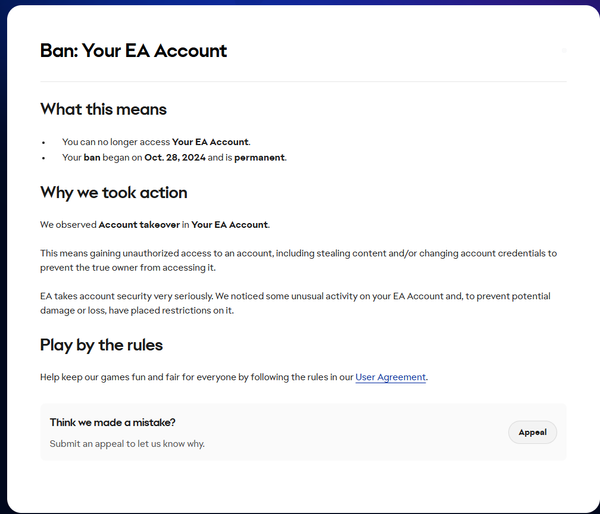Click the bold "Account takeover" text
The width and height of the screenshot is (600, 514).
coord(138,225)
